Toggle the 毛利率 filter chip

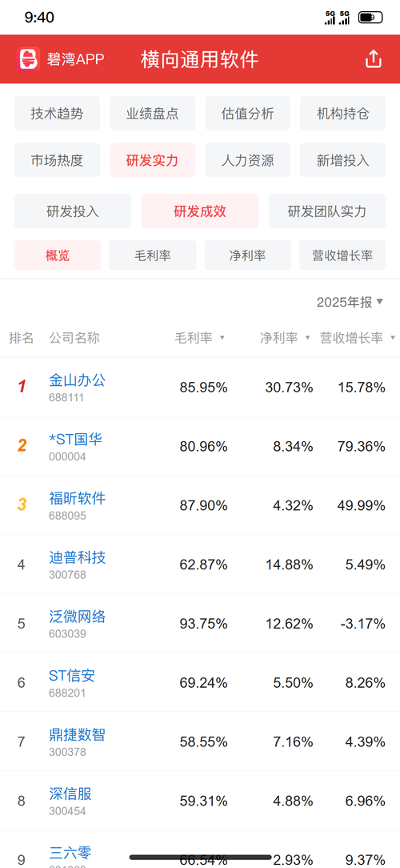pos(153,255)
